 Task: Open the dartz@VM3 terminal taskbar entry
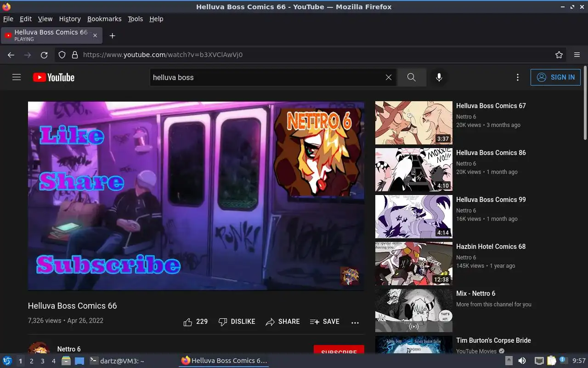(x=117, y=361)
